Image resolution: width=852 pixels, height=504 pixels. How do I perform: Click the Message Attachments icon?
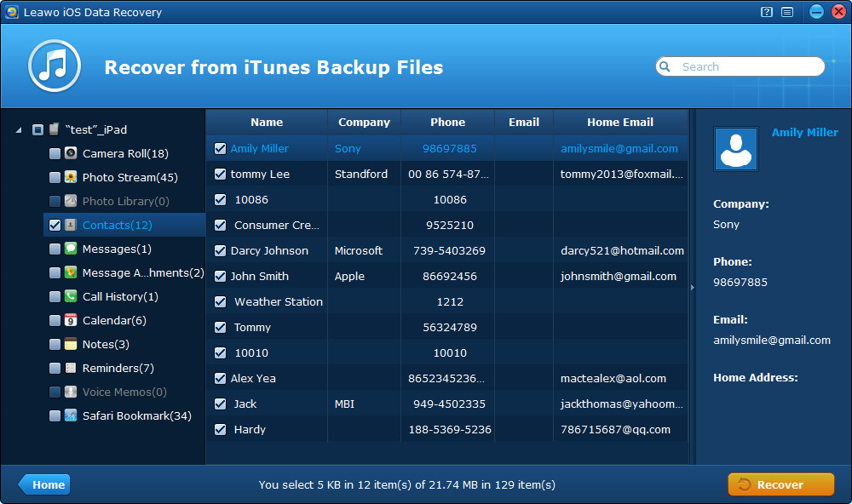(x=71, y=272)
